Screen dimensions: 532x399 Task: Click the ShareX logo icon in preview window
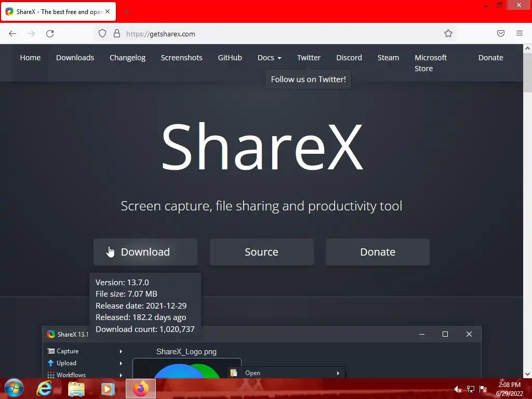51,334
